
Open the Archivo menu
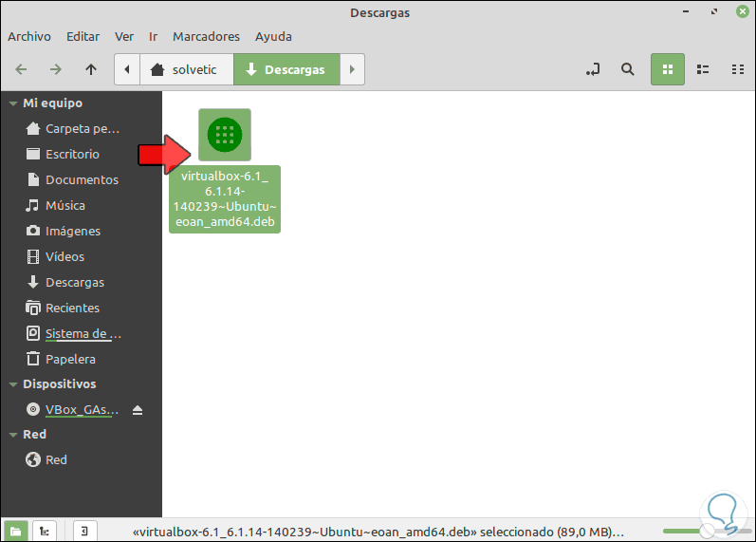(29, 36)
